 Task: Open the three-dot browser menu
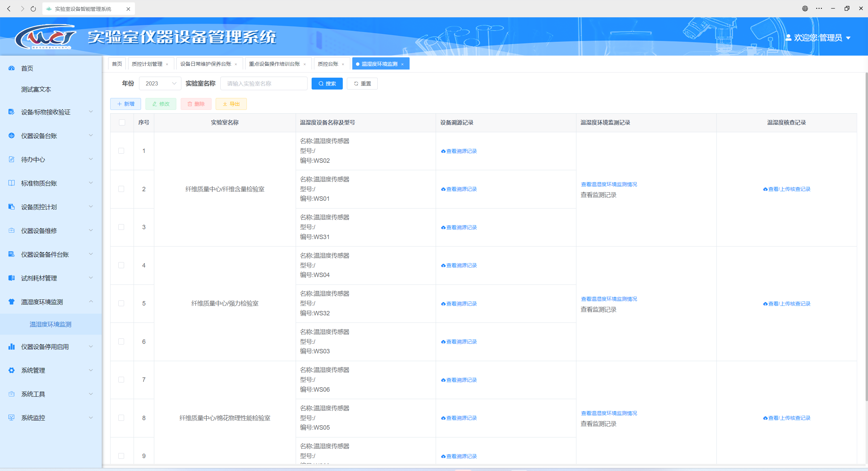(x=819, y=8)
